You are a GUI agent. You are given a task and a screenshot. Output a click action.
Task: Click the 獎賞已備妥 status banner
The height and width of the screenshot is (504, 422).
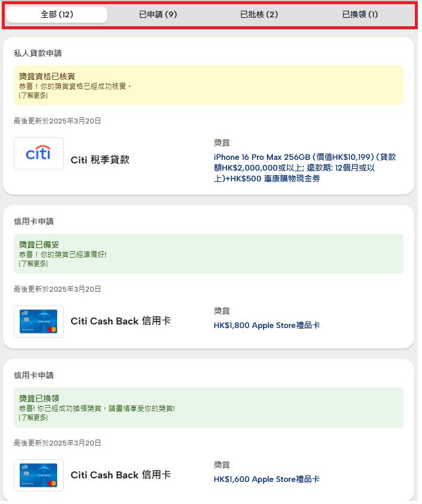tap(209, 253)
